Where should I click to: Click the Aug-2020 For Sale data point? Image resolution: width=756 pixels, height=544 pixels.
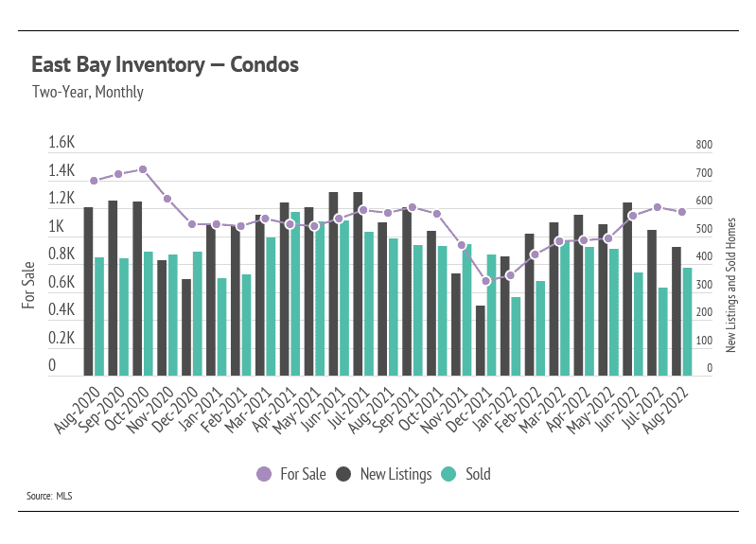(94, 181)
